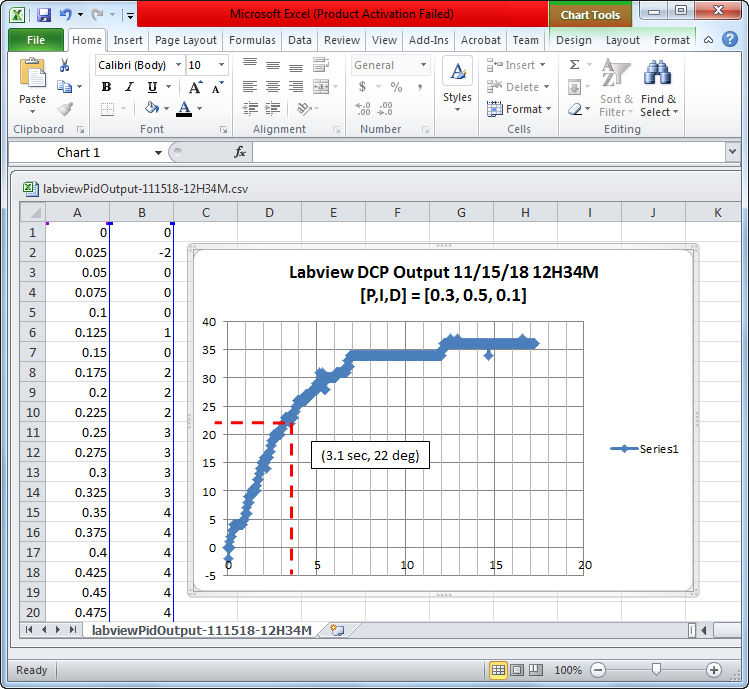Viewport: 749px width, 689px height.
Task: Switch to the Insert tab
Action: click(128, 40)
